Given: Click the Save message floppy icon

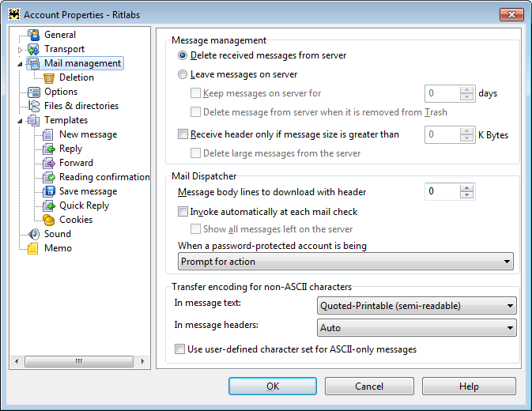Looking at the screenshot, I should [49, 191].
